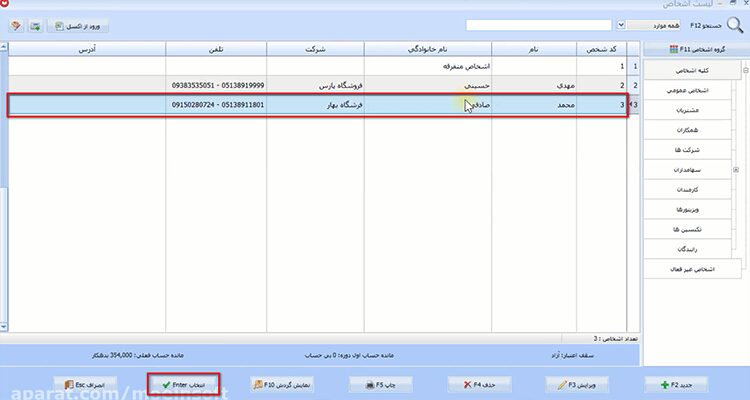
Task: Click the ویرایش F3 edit button
Action: [577, 385]
